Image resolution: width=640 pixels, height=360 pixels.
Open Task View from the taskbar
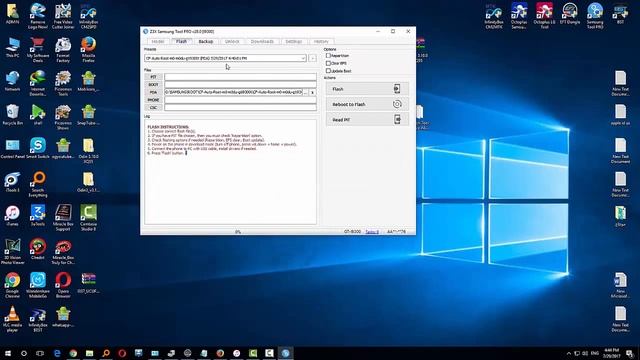[40, 353]
